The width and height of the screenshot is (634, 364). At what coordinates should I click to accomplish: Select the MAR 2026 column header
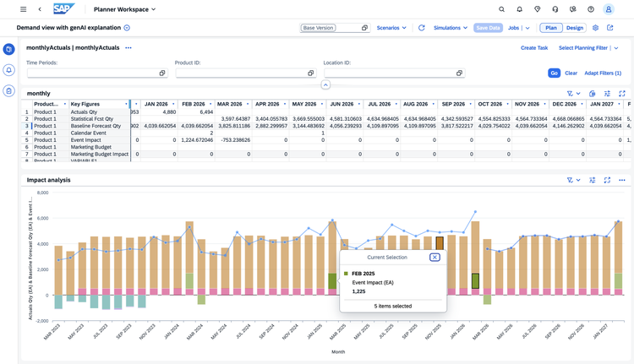tap(233, 104)
